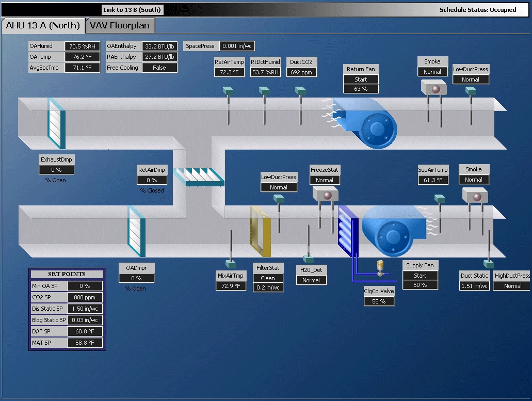Select the AHU 13 A (North) tab
Viewport: 532px width, 401px height.
click(43, 25)
